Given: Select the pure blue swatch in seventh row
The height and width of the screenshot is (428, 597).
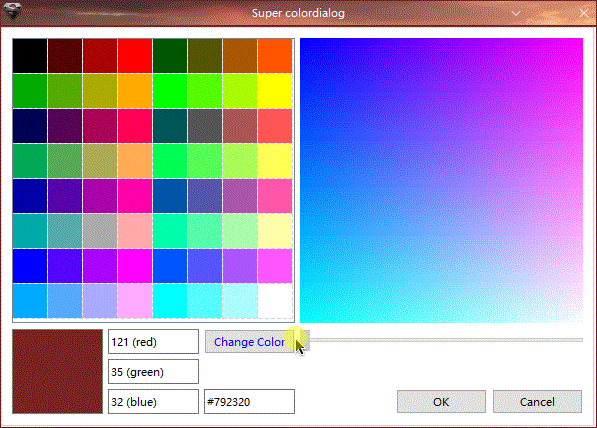Looking at the screenshot, I should click(x=30, y=266).
